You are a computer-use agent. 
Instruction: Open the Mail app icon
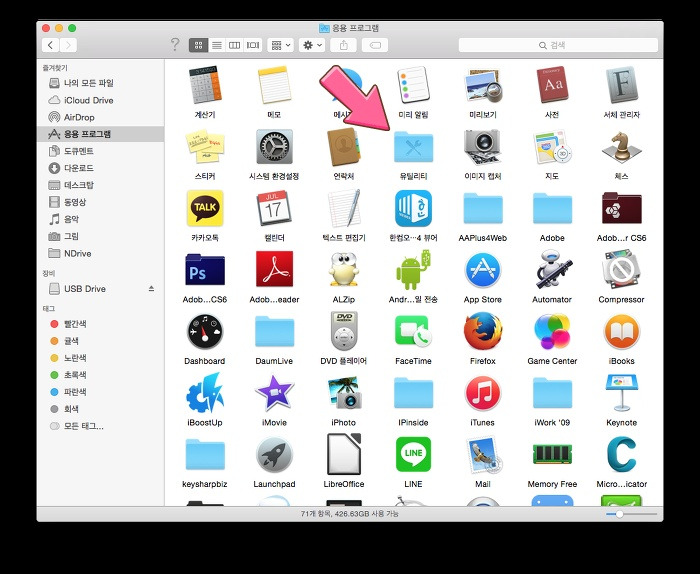483,454
